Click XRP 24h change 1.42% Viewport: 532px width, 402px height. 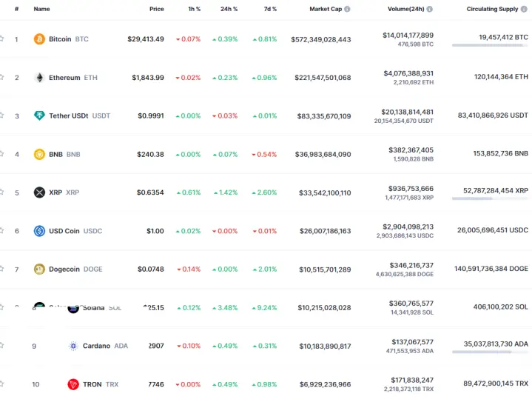[226, 192]
